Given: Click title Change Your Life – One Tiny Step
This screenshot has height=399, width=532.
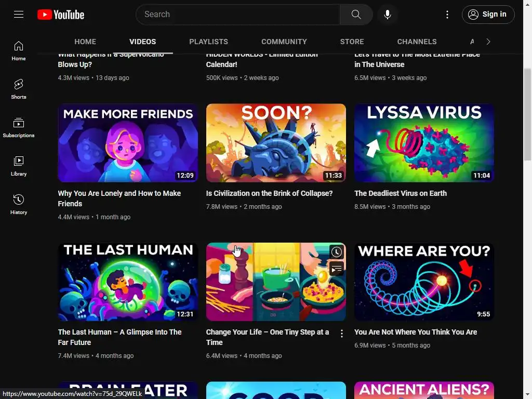Looking at the screenshot, I should 268,337.
